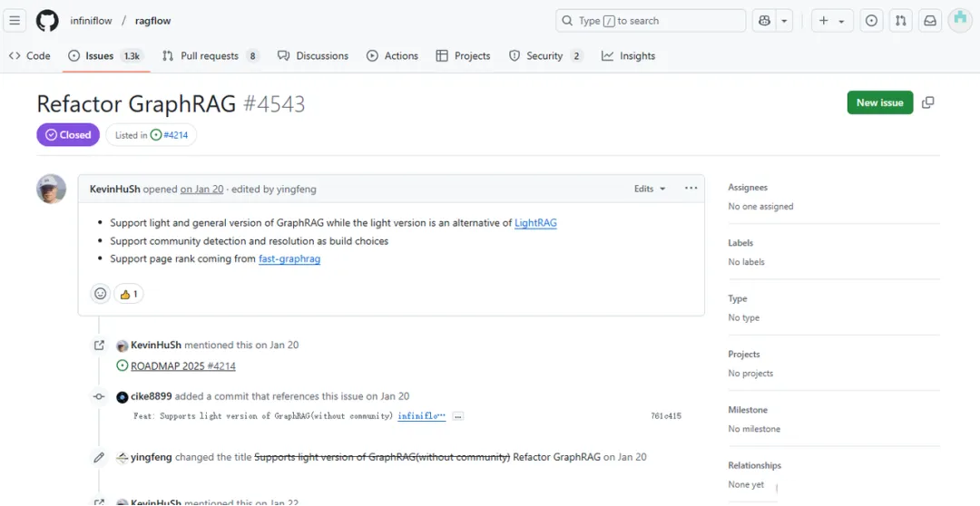Click the 'on Jan 20' timestamp link
Screen dimensions: 980x506
tap(201, 189)
